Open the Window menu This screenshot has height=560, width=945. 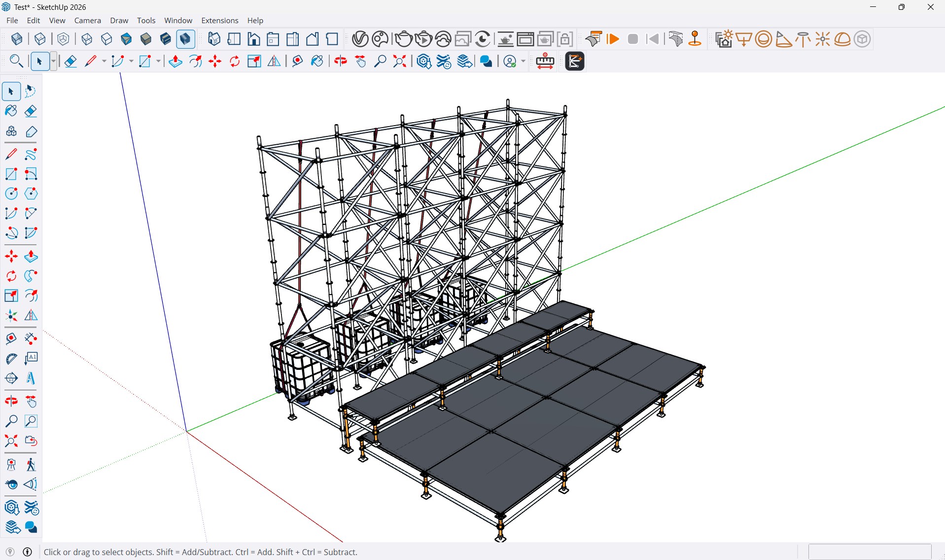click(x=178, y=20)
